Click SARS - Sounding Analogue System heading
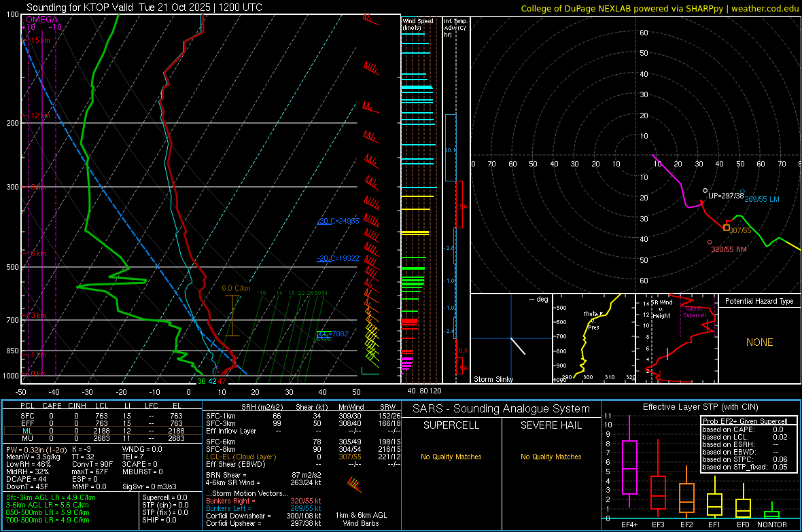This screenshot has height=532, width=802. point(501,409)
